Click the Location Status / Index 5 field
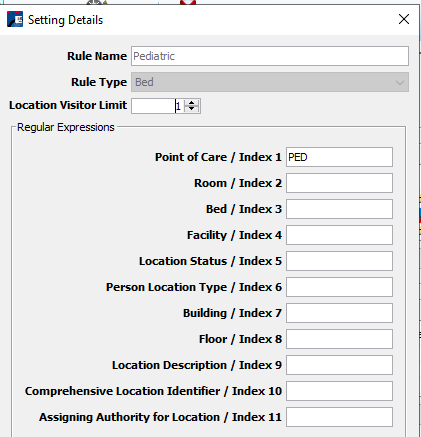Viewport: 421px width, 437px height. pyautogui.click(x=339, y=261)
